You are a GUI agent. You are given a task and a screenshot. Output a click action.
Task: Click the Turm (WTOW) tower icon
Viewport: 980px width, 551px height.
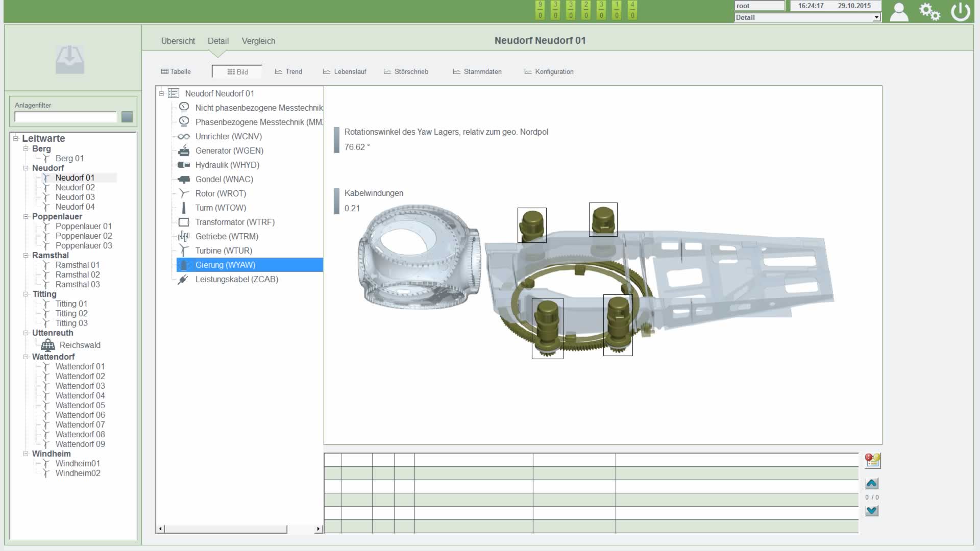[184, 208]
